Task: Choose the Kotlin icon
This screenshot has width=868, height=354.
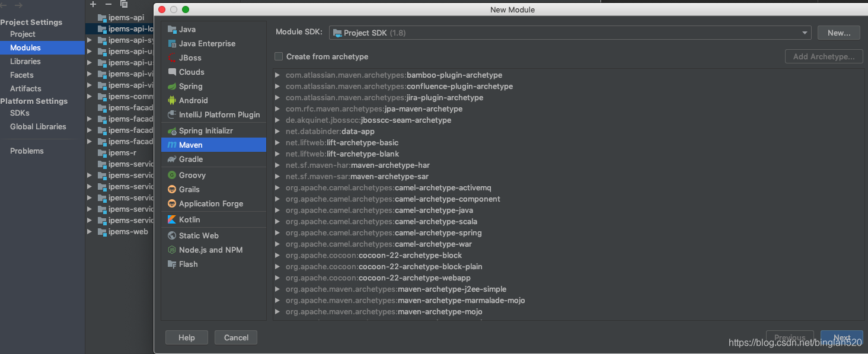Action: point(172,219)
